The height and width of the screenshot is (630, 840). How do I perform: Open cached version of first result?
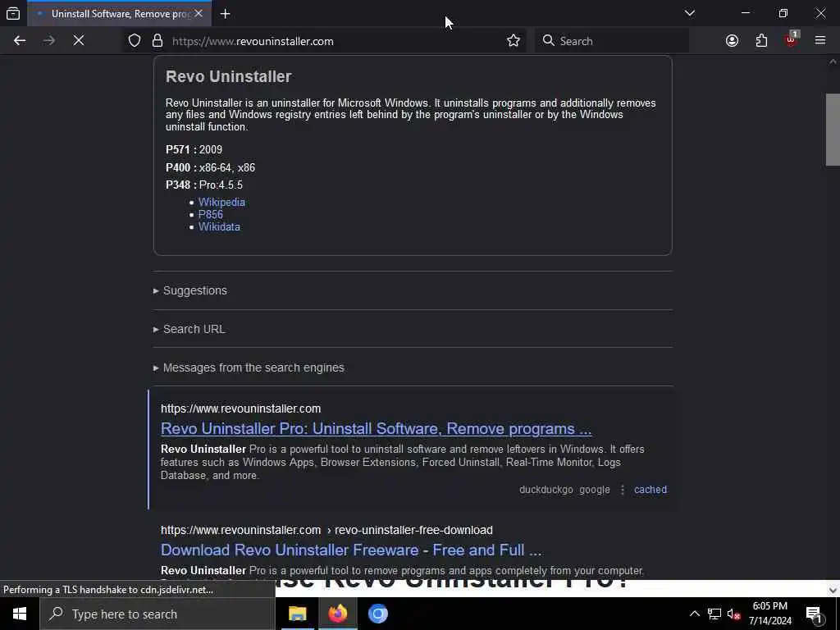pyautogui.click(x=651, y=490)
